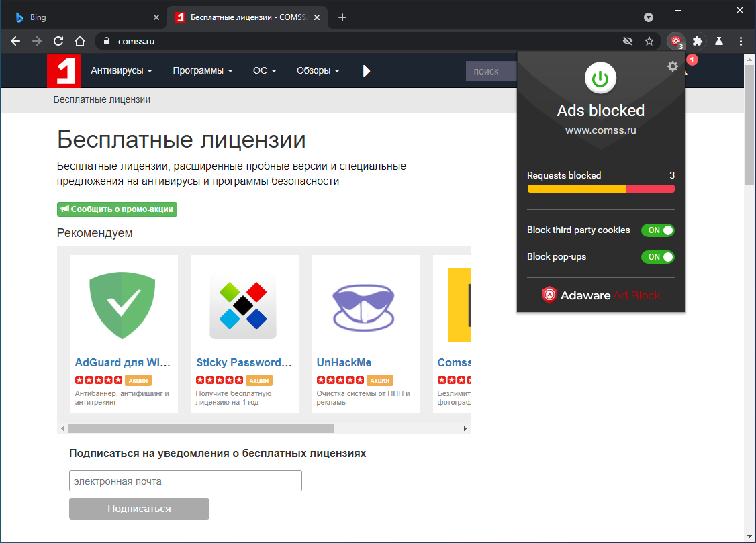The height and width of the screenshot is (543, 756).
Task: Click the padlock site info icon
Action: [107, 41]
